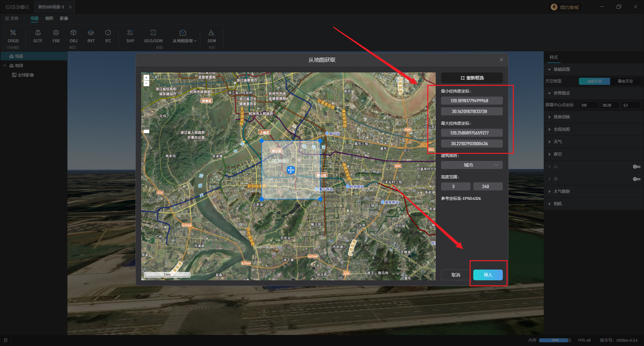Open the 样式 panel tab
This screenshot has height=346, width=644.
553,57
